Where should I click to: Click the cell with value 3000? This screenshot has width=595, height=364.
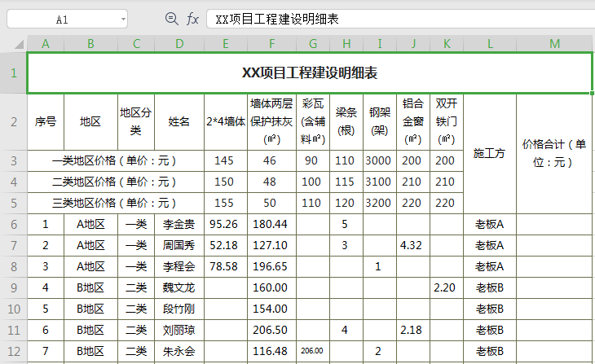click(380, 160)
